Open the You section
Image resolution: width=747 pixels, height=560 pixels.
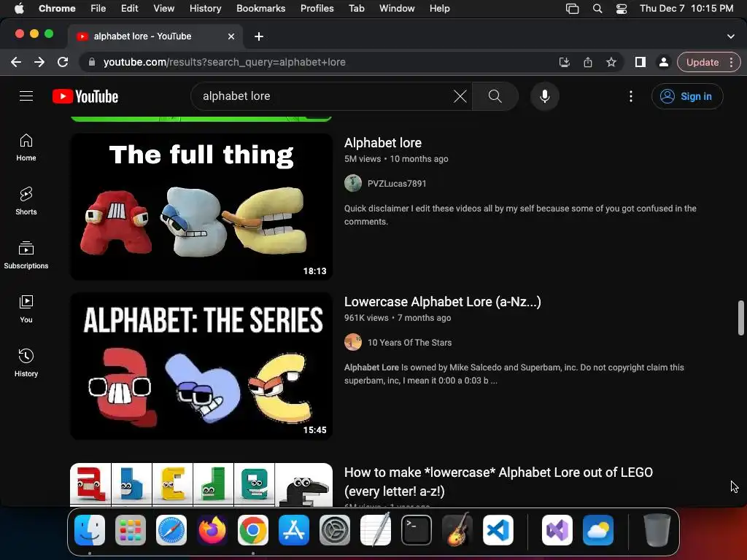coord(26,309)
